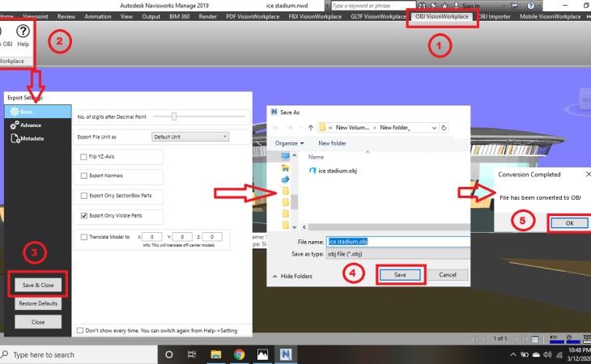Open the BIM 360 ribbon tab

180,16
